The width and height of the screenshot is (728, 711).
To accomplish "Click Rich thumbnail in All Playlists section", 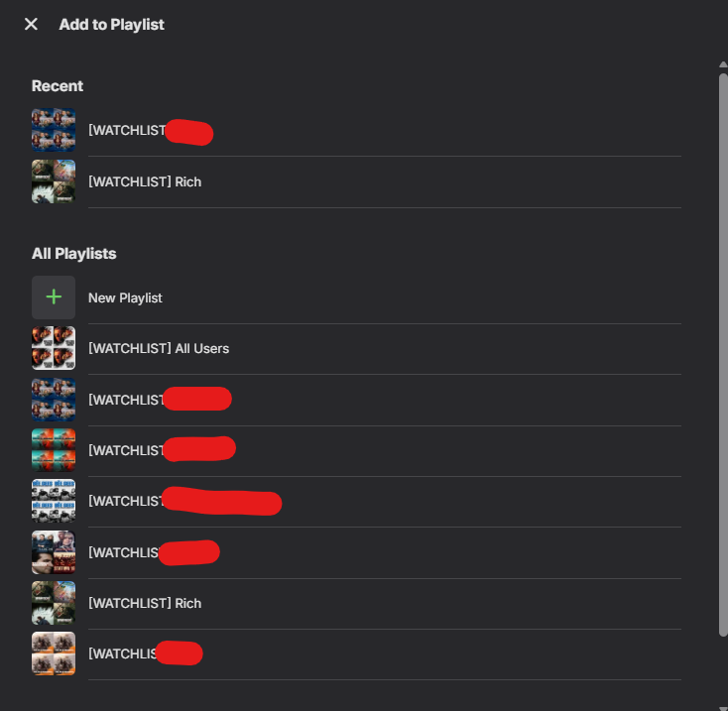I will point(54,603).
